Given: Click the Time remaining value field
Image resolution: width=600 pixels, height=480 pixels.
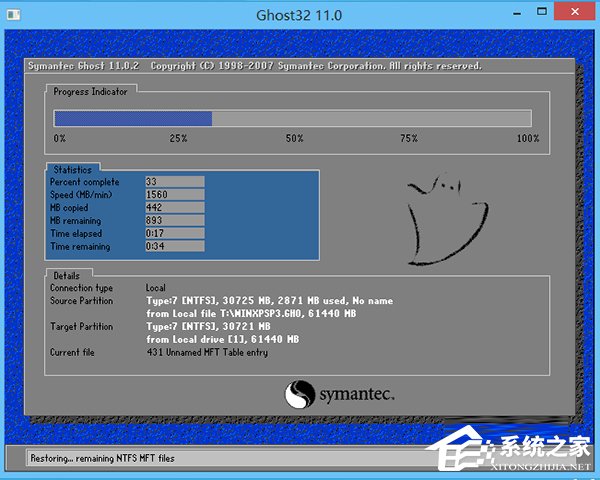Looking at the screenshot, I should 173,247.
